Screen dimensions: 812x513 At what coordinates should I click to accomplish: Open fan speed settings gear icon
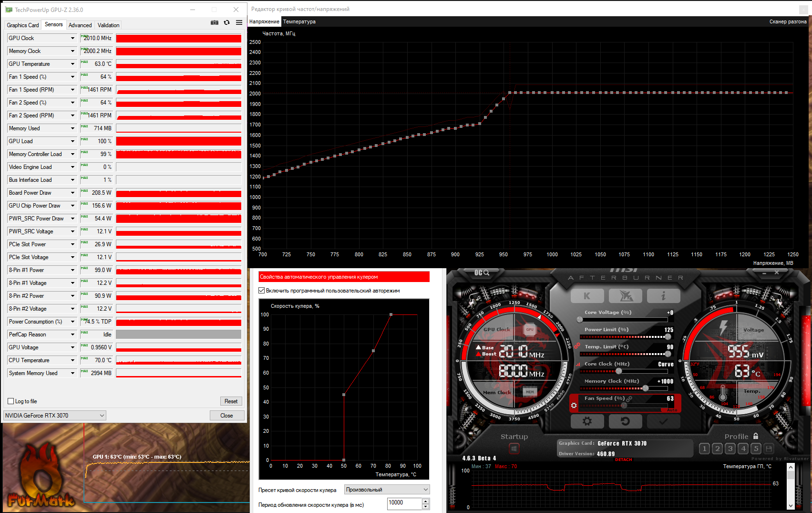pos(574,406)
